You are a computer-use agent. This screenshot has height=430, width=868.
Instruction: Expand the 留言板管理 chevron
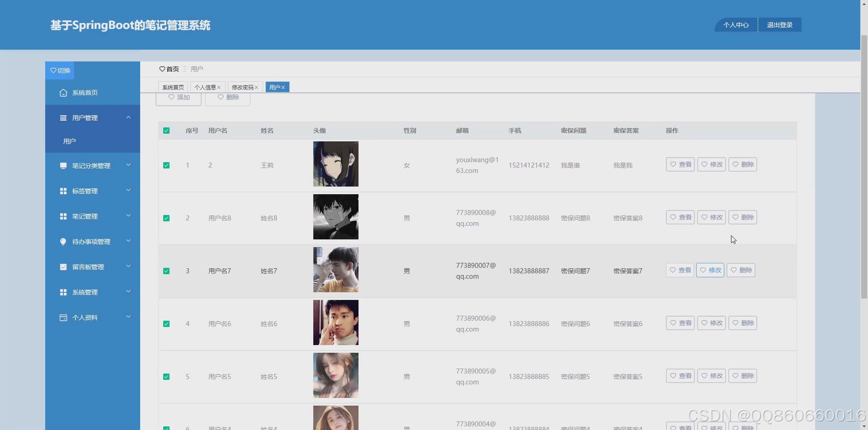128,266
